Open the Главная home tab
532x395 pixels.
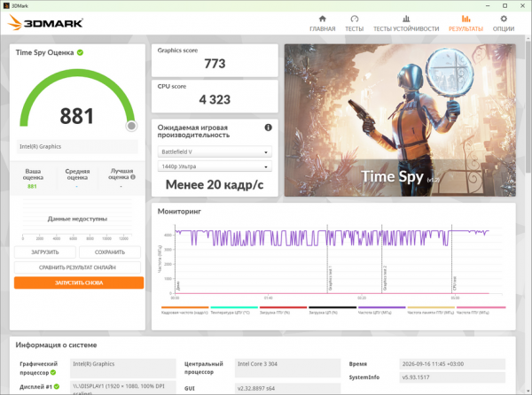323,23
